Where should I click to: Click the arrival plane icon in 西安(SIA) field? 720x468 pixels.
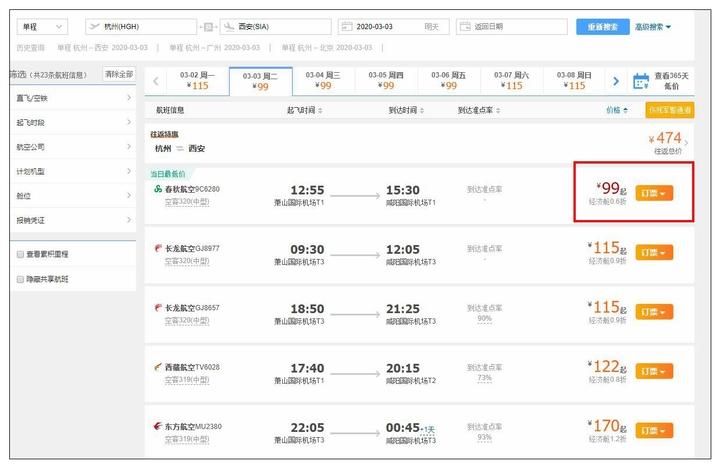coord(229,27)
